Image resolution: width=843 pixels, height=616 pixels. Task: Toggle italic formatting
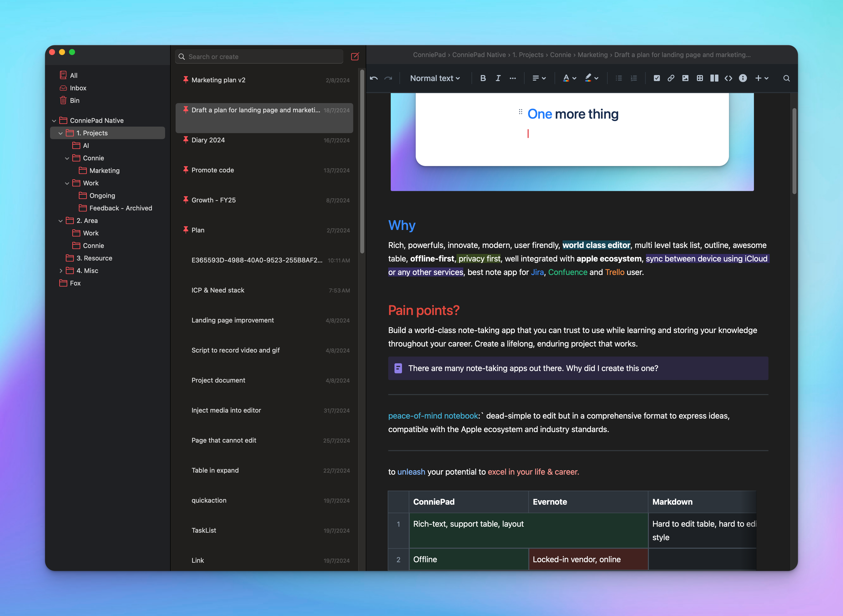click(x=498, y=78)
